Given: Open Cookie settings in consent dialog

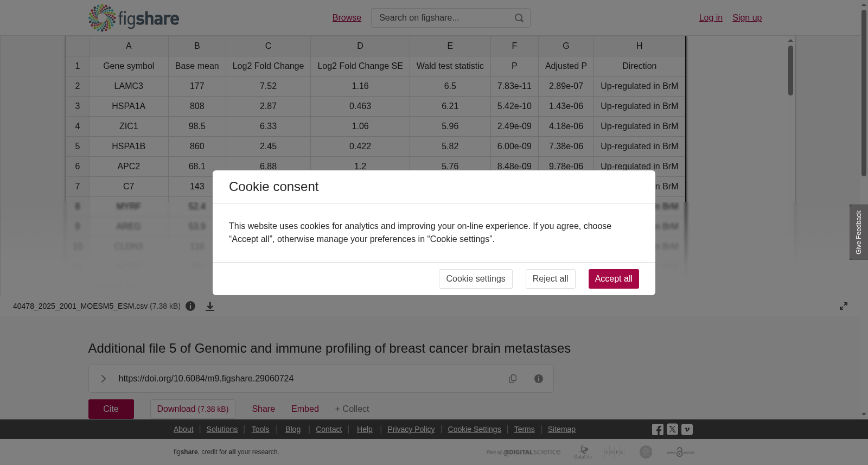Looking at the screenshot, I should (x=476, y=279).
